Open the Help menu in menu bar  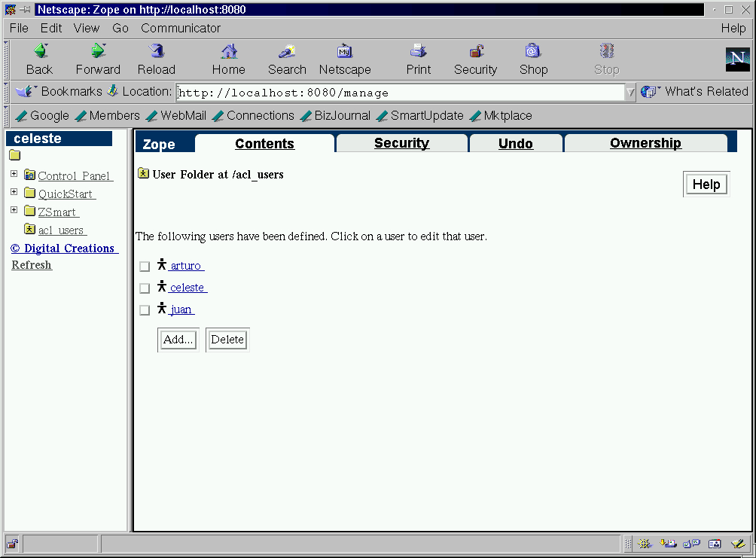pos(733,29)
